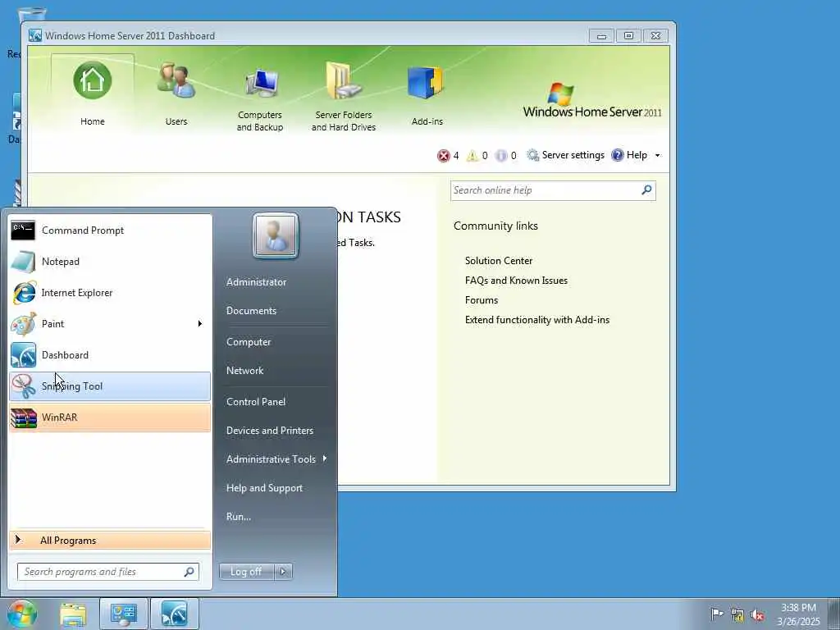Close the Dashboard window
The height and width of the screenshot is (630, 840).
click(x=655, y=36)
